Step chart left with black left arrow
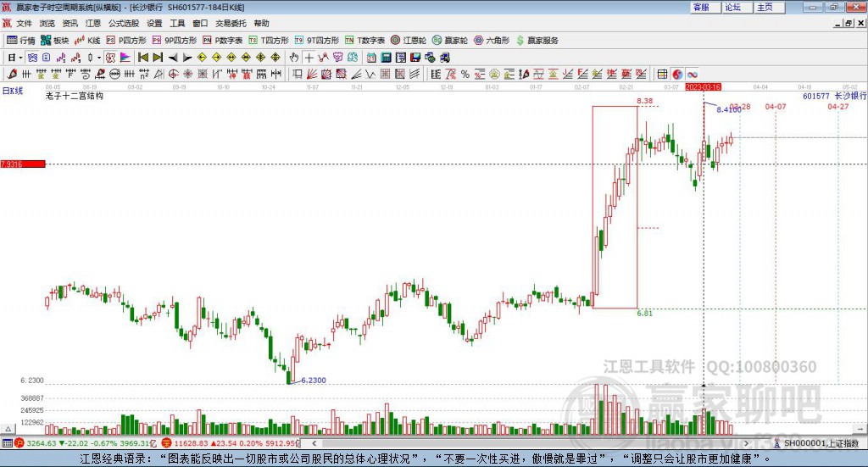Image resolution: width=868 pixels, height=467 pixels. coord(173,58)
